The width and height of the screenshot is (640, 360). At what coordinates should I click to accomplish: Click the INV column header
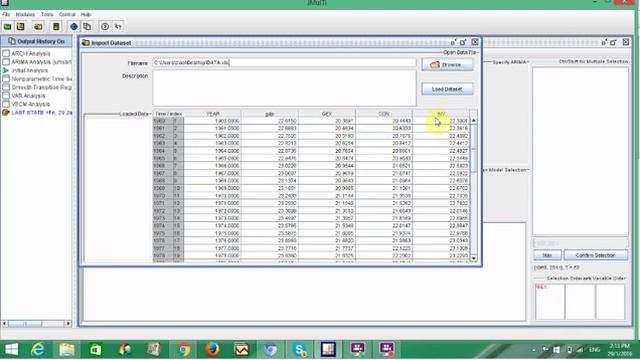[x=441, y=113]
